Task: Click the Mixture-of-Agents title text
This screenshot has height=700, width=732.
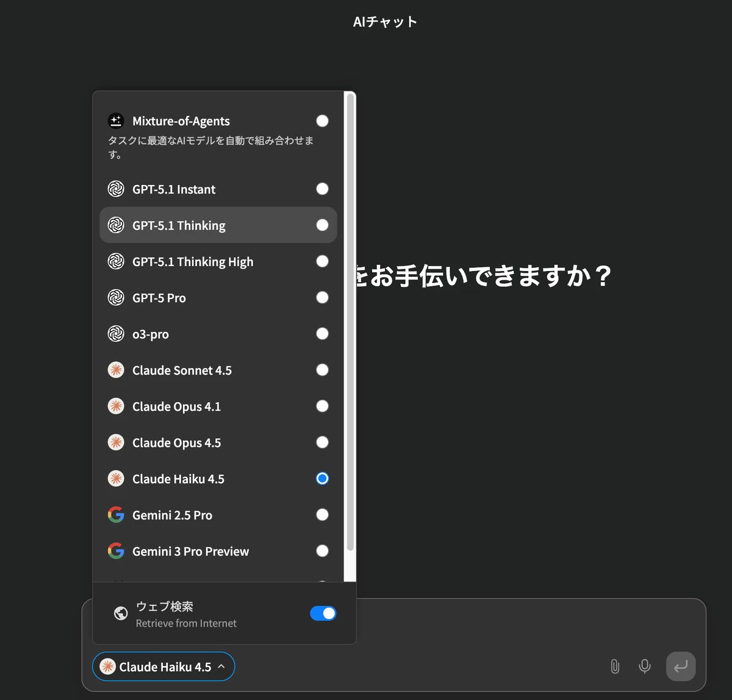Action: click(x=181, y=121)
